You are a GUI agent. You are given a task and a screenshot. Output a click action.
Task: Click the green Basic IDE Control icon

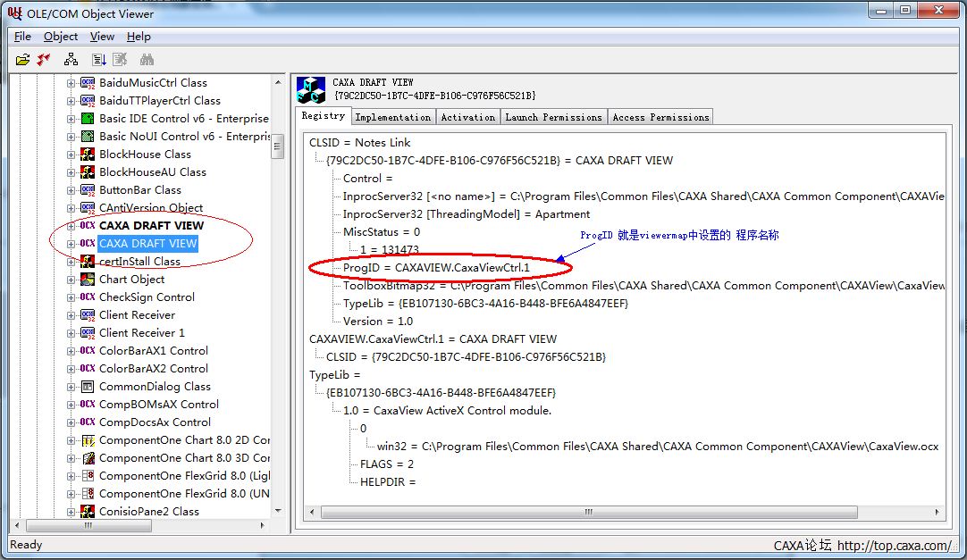(x=88, y=119)
